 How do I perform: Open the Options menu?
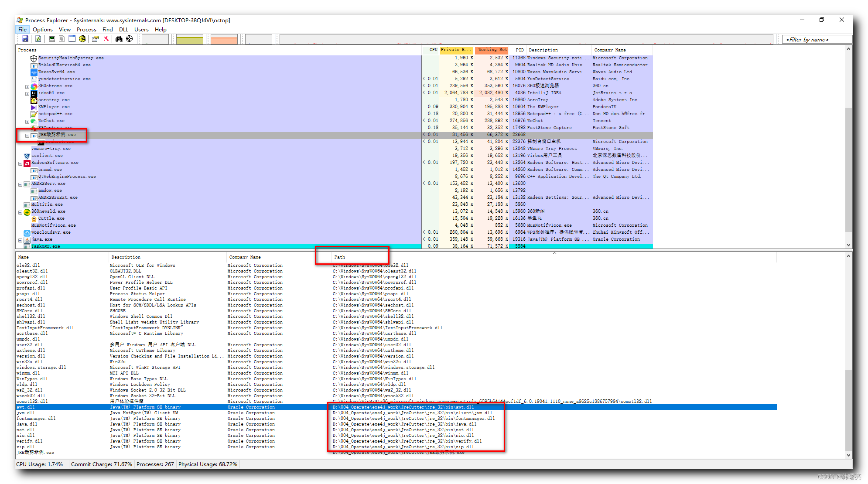pos(42,30)
